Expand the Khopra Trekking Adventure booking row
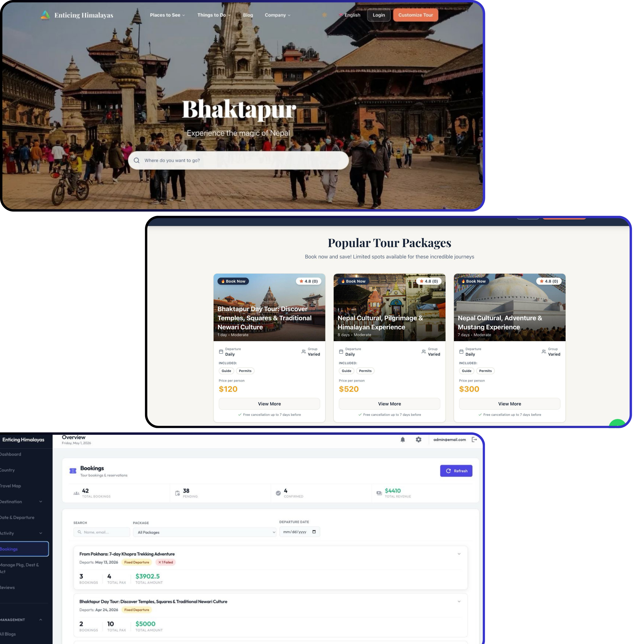The image size is (644, 644). [x=459, y=554]
